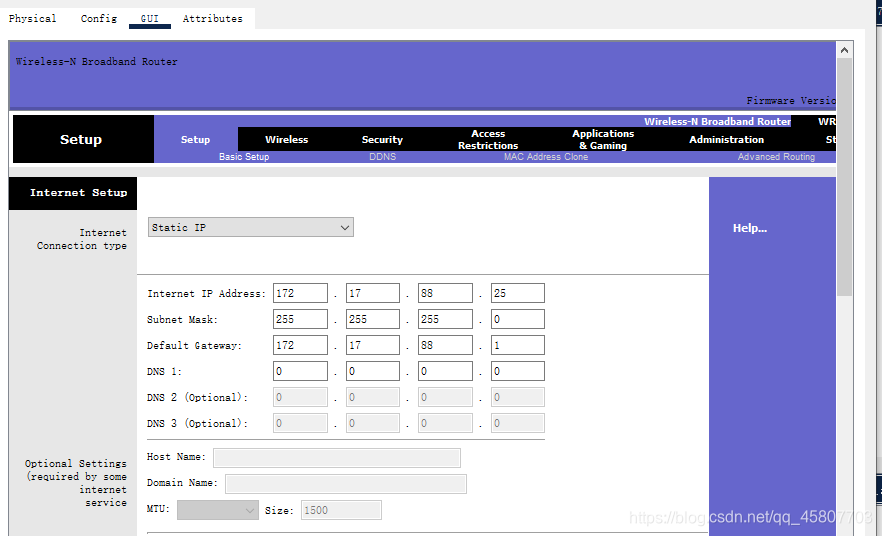Image resolution: width=882 pixels, height=536 pixels.
Task: Click the Optional Settings label
Action: [76, 483]
